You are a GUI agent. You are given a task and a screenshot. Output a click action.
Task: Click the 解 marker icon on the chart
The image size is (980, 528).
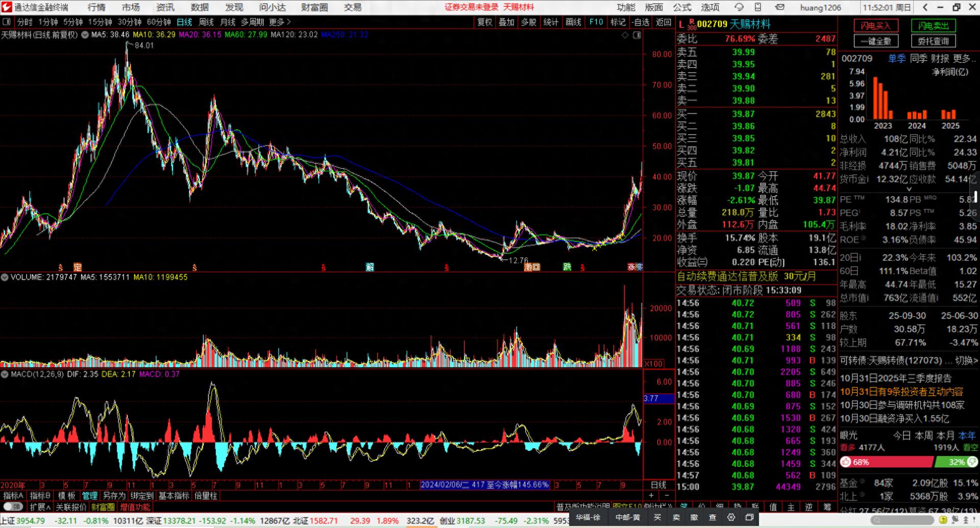point(370,267)
